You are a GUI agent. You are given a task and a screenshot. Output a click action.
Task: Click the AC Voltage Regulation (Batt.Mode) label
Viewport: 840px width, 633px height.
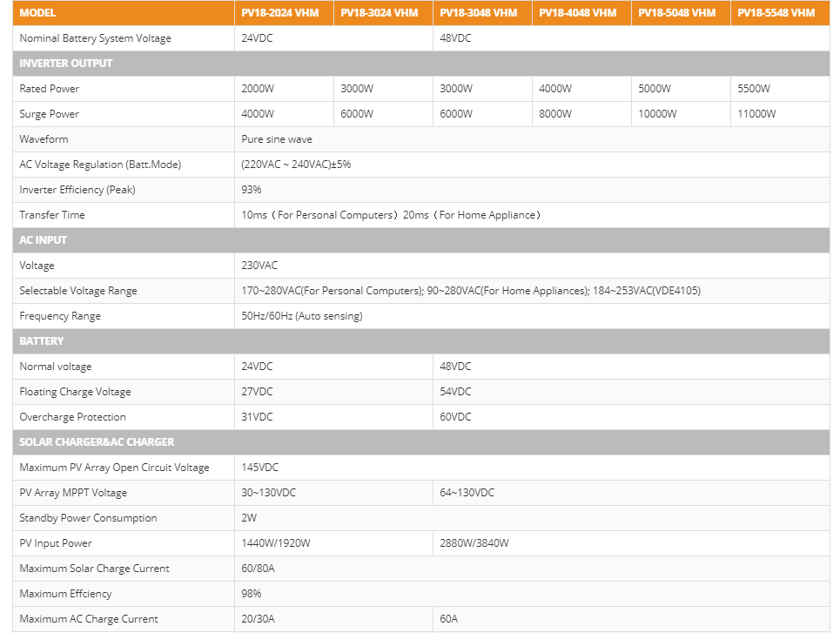(100, 164)
